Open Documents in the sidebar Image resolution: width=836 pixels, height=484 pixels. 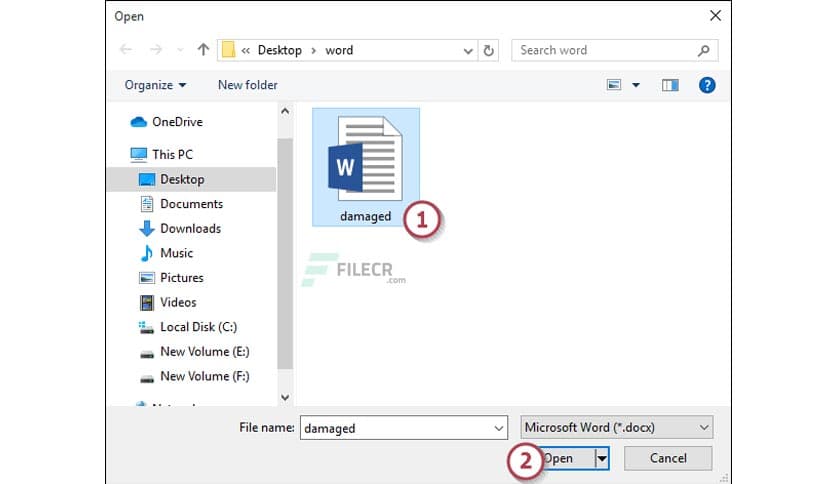click(x=191, y=204)
